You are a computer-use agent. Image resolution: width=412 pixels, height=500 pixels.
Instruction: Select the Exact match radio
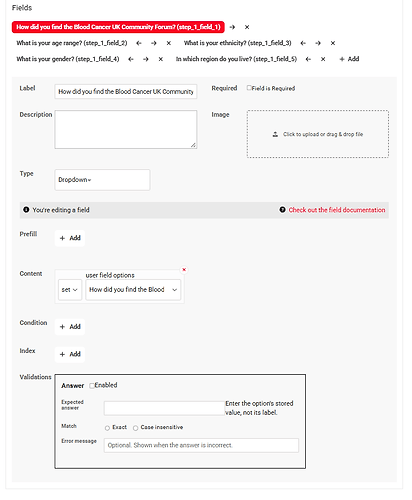(107, 428)
